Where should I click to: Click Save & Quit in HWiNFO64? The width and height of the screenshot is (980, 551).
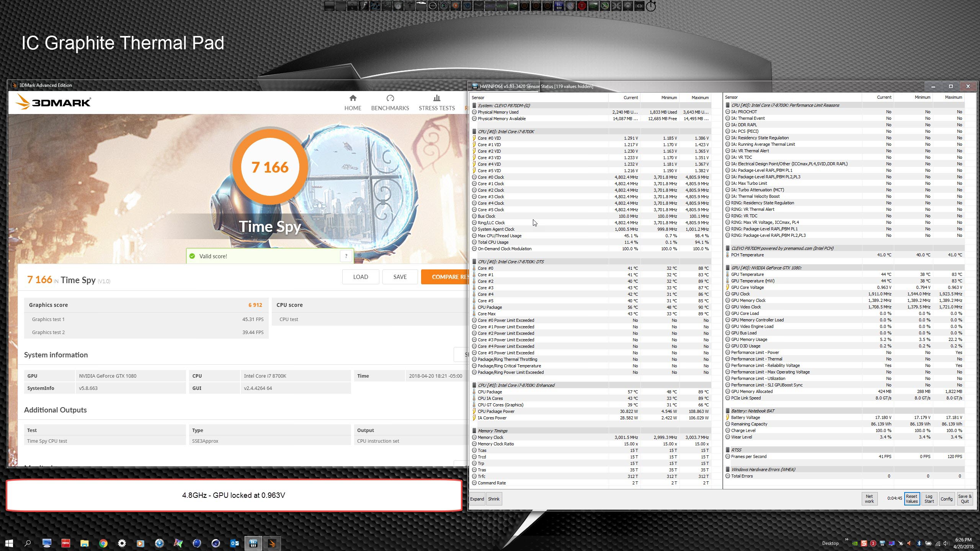[965, 499]
